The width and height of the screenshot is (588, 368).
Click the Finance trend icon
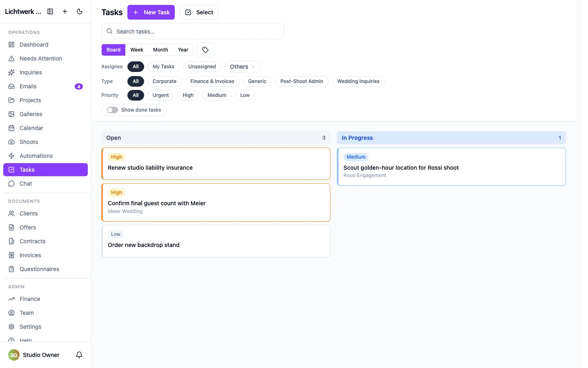pyautogui.click(x=11, y=299)
